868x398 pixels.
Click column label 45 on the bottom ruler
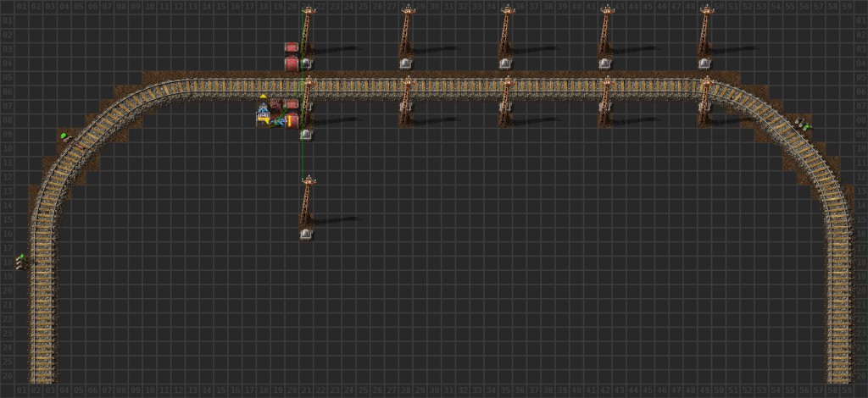click(x=647, y=391)
